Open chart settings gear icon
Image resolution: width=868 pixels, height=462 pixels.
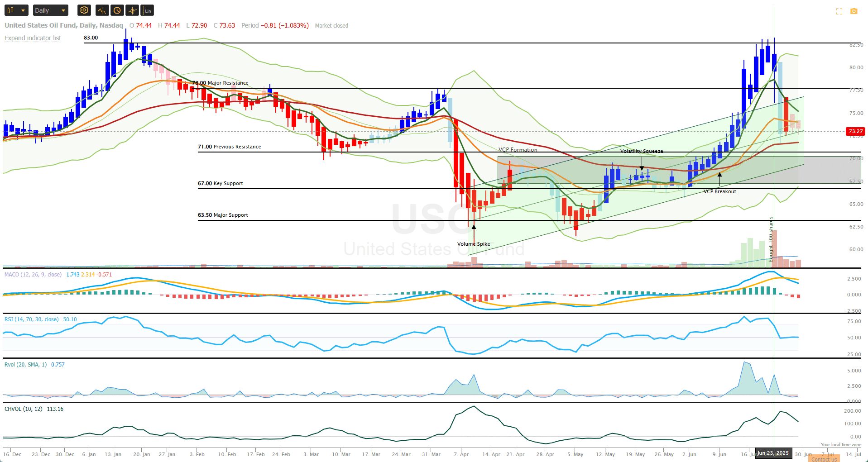click(84, 10)
